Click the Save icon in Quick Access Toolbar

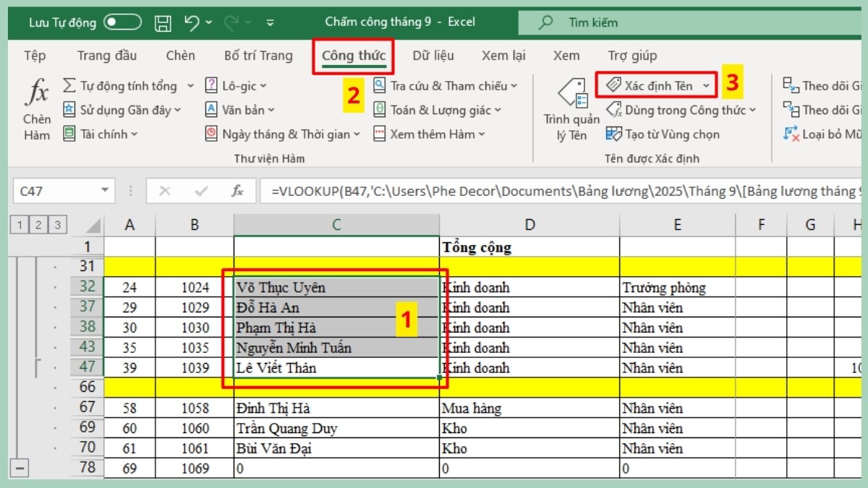pyautogui.click(x=163, y=22)
